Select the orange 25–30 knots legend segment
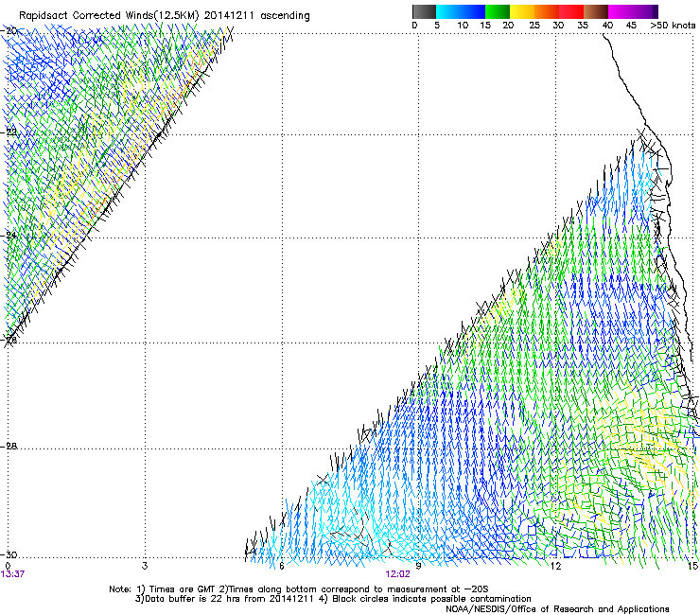Viewport: 700px width, 615px height. 547,11
